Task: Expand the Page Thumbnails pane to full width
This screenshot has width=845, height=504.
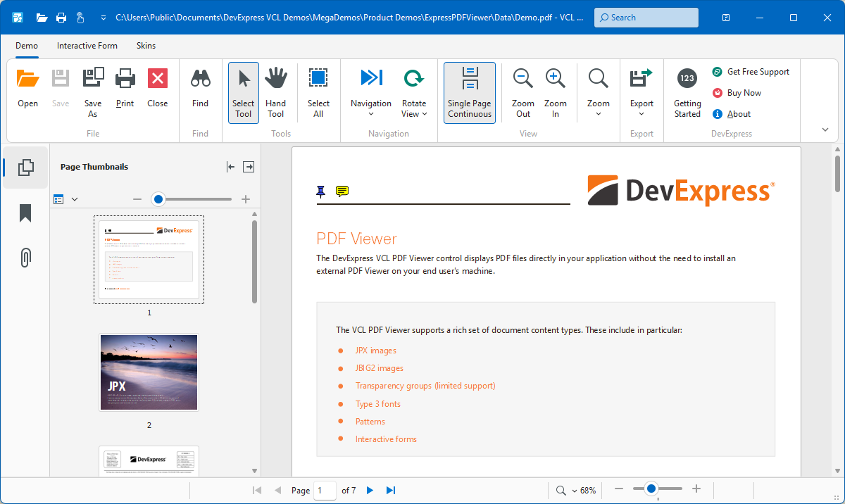Action: pos(249,167)
